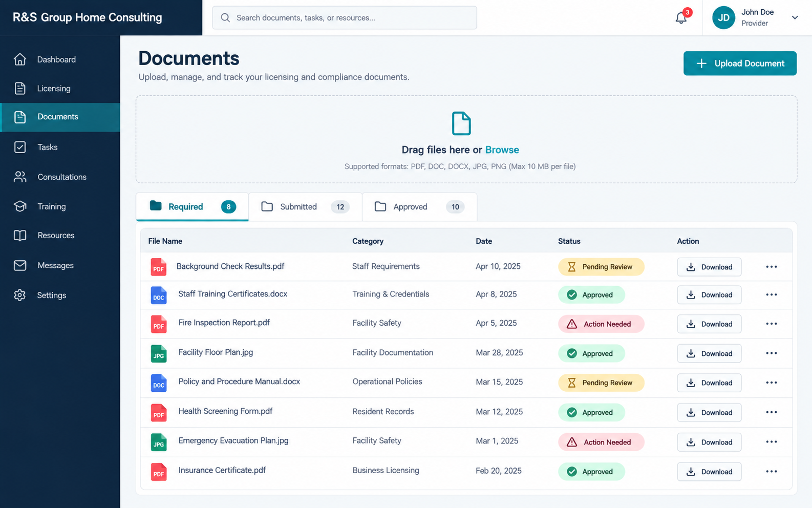Open more options for Background Check Results.pdf
The height and width of the screenshot is (508, 812).
point(772,267)
